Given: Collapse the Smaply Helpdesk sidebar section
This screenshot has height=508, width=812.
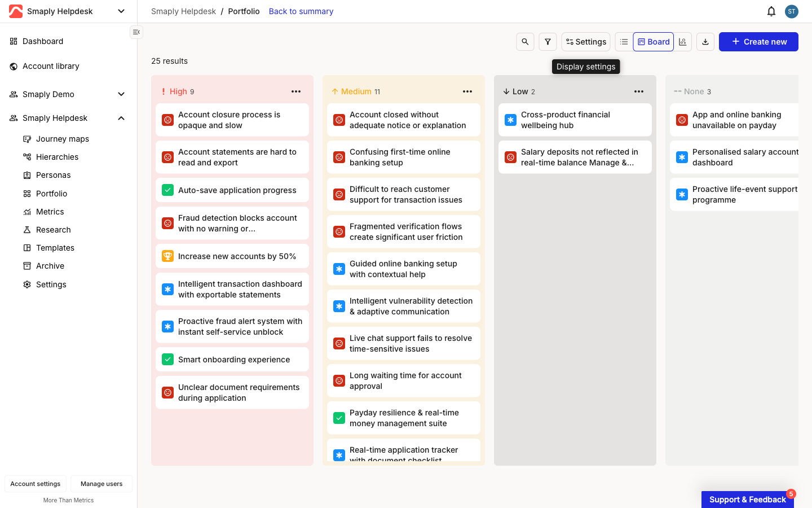Looking at the screenshot, I should tap(121, 118).
